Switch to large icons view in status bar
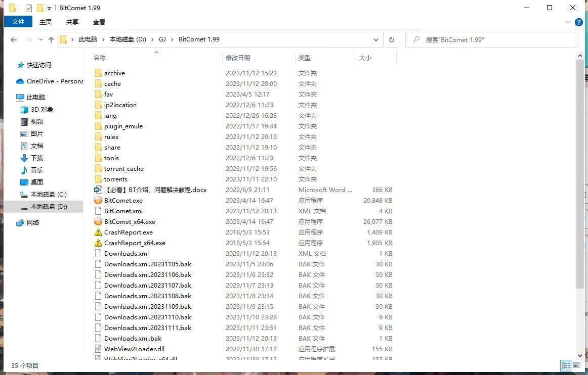Screen dimensions: 588x375 (x=577, y=365)
